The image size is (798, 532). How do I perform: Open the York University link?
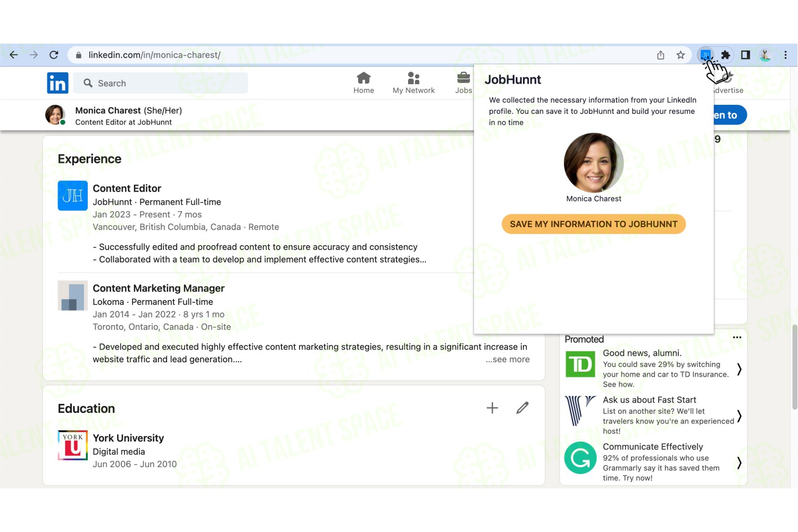coord(128,438)
